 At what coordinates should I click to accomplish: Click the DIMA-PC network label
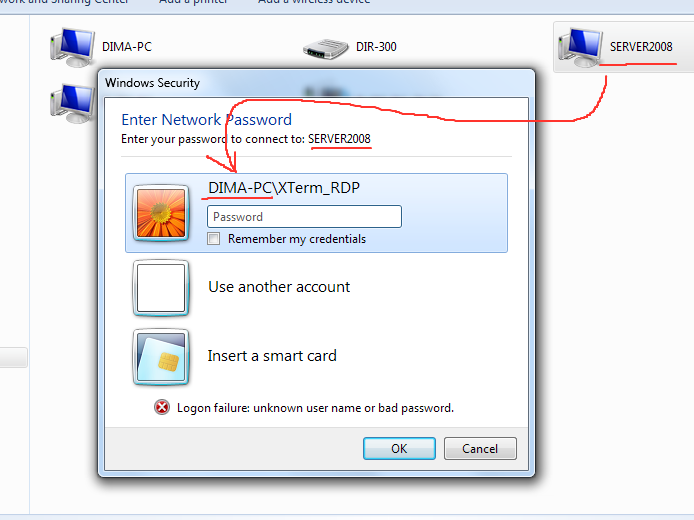pyautogui.click(x=127, y=47)
